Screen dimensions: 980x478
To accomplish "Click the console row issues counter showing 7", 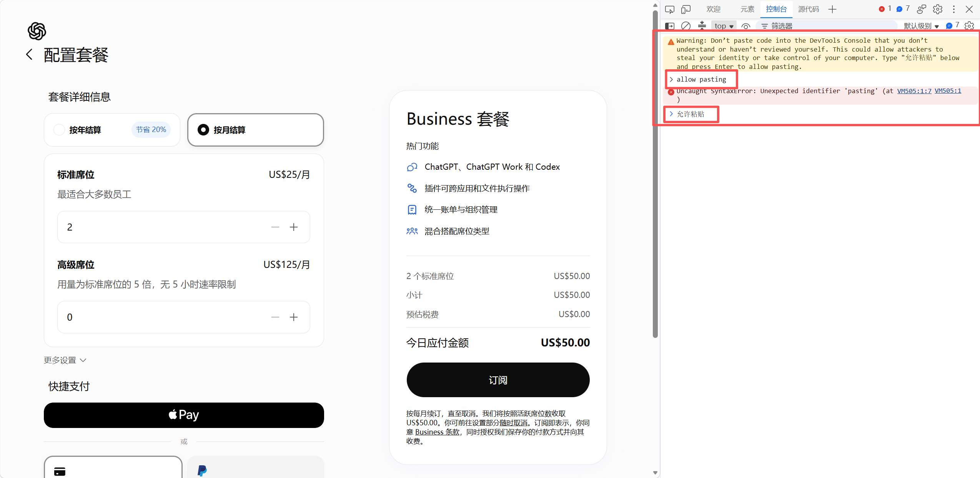I will (953, 25).
